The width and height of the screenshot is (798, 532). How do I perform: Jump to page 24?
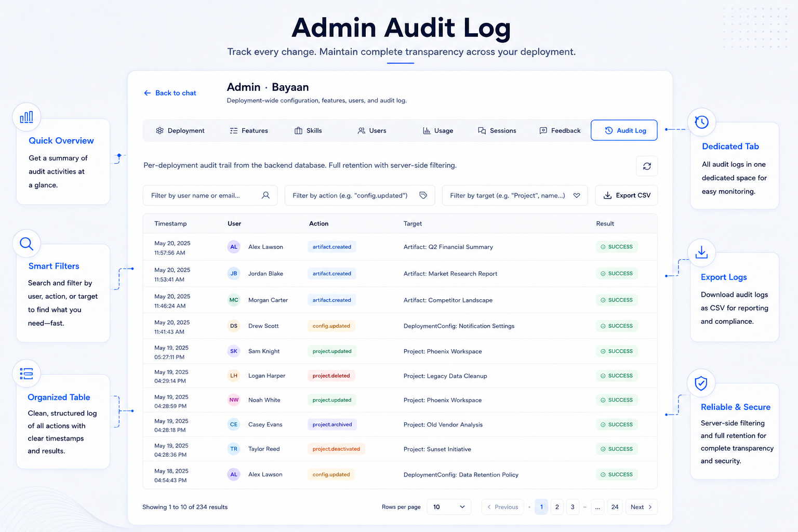tap(615, 507)
